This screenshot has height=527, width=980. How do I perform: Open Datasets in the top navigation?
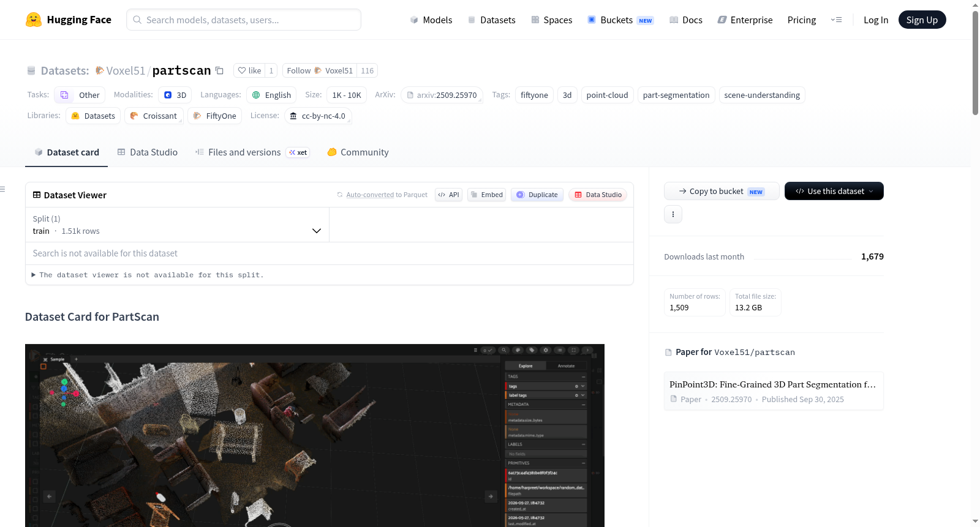click(x=491, y=20)
